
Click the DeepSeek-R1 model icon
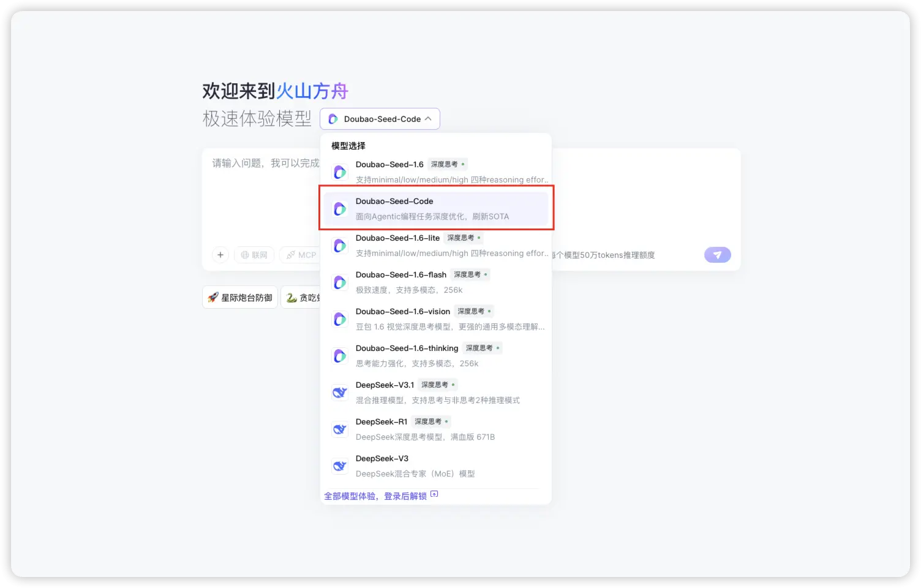coord(340,429)
